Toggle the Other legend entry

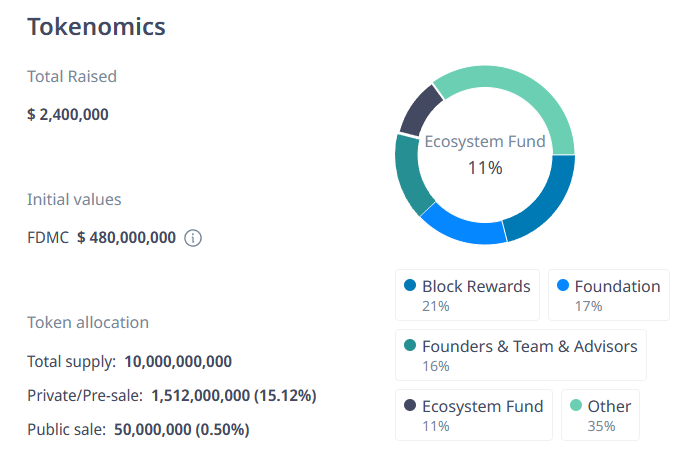[600, 415]
